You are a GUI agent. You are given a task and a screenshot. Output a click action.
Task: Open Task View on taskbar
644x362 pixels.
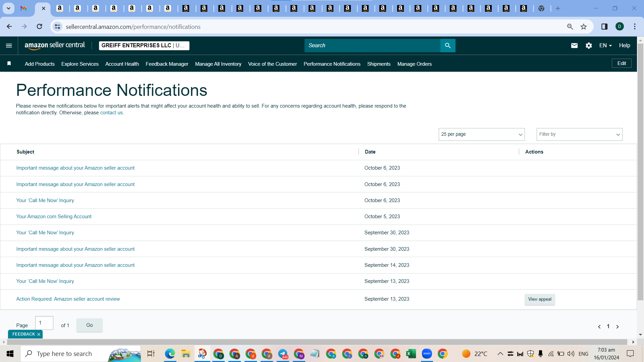pyautogui.click(x=151, y=354)
